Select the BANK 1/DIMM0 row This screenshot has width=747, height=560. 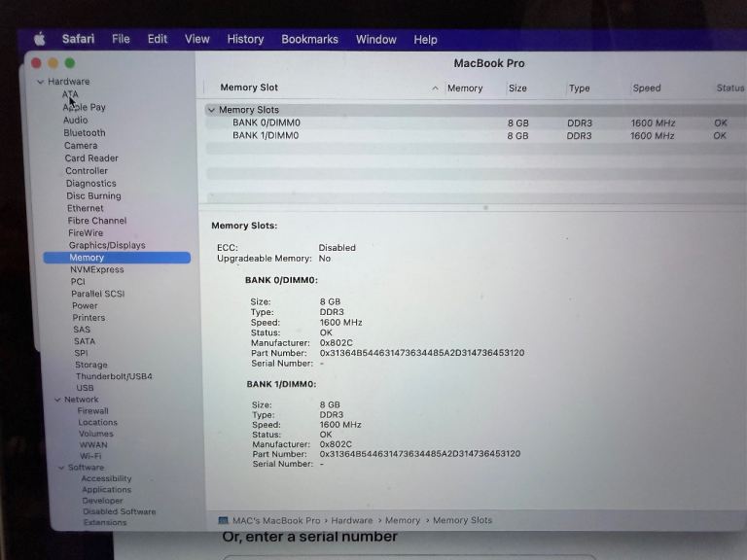(x=477, y=136)
